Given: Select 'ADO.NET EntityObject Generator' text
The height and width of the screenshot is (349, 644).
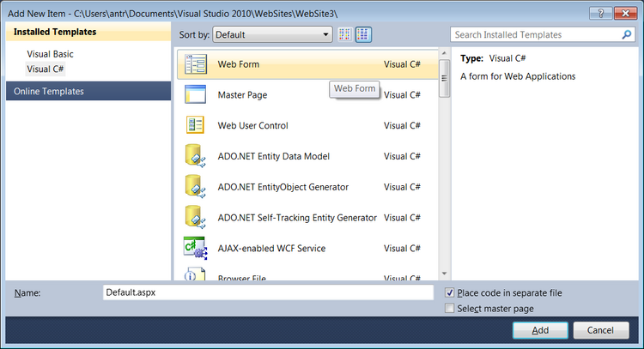Looking at the screenshot, I should 283,187.
